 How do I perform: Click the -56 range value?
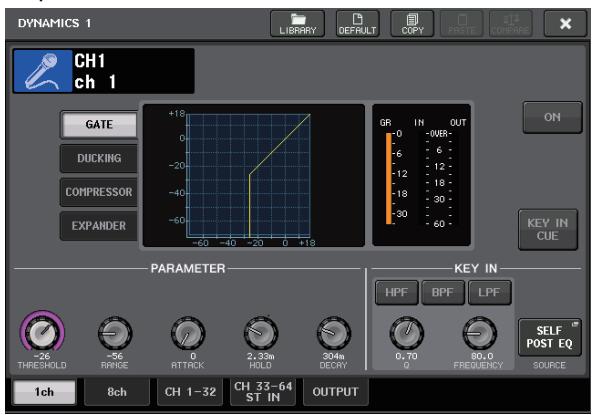pos(115,356)
